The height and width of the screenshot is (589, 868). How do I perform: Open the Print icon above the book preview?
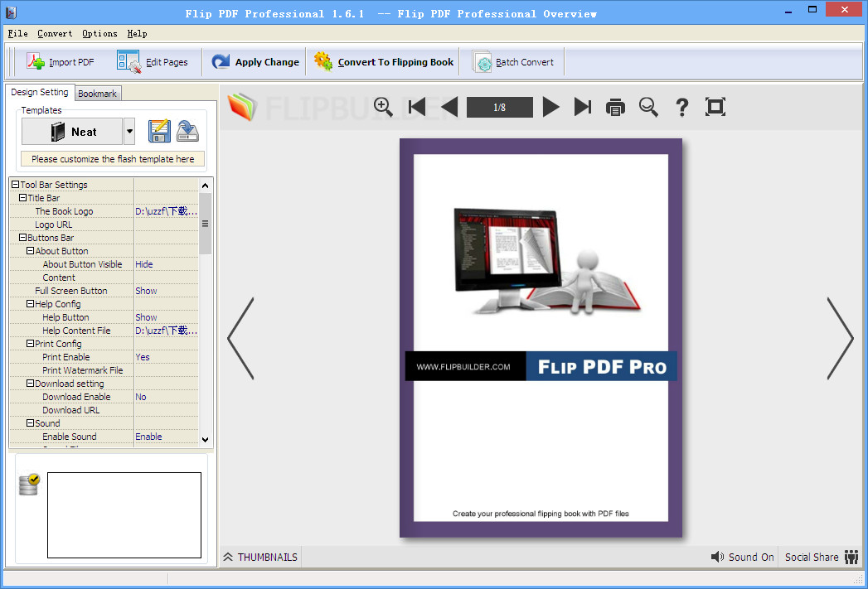(615, 107)
